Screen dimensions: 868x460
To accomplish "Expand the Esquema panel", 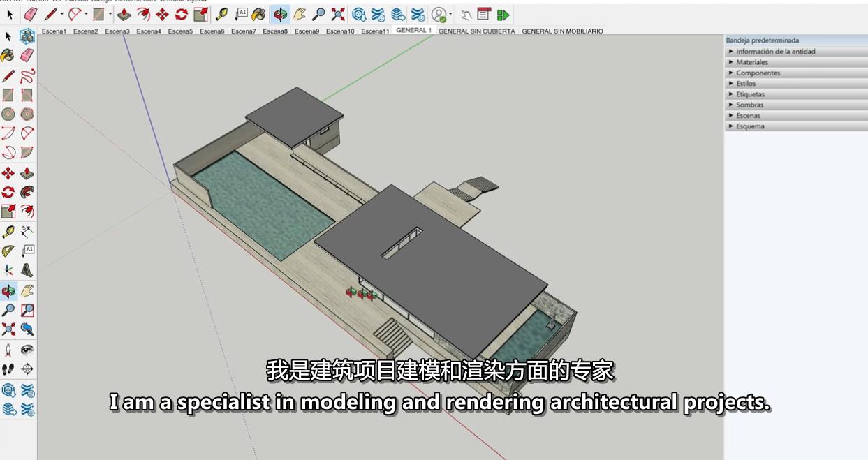I will [x=796, y=126].
